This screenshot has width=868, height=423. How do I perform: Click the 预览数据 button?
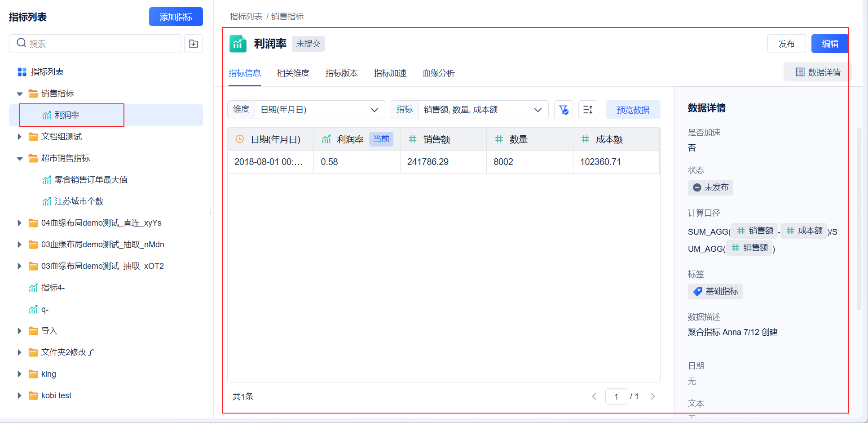pos(633,110)
